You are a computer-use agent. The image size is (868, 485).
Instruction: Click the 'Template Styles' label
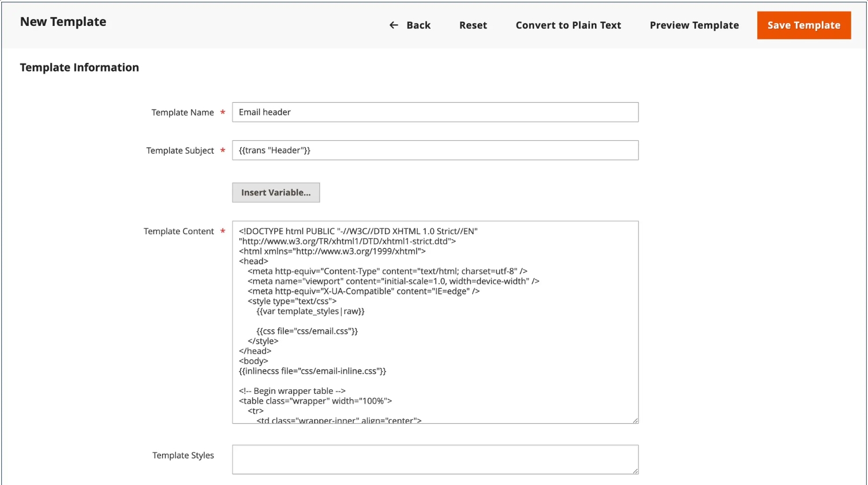click(183, 456)
